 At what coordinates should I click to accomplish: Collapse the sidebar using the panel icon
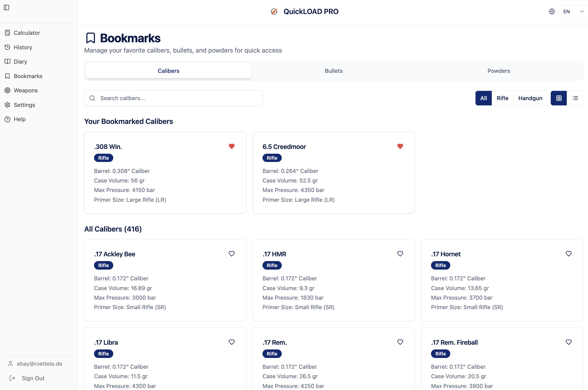pos(7,8)
